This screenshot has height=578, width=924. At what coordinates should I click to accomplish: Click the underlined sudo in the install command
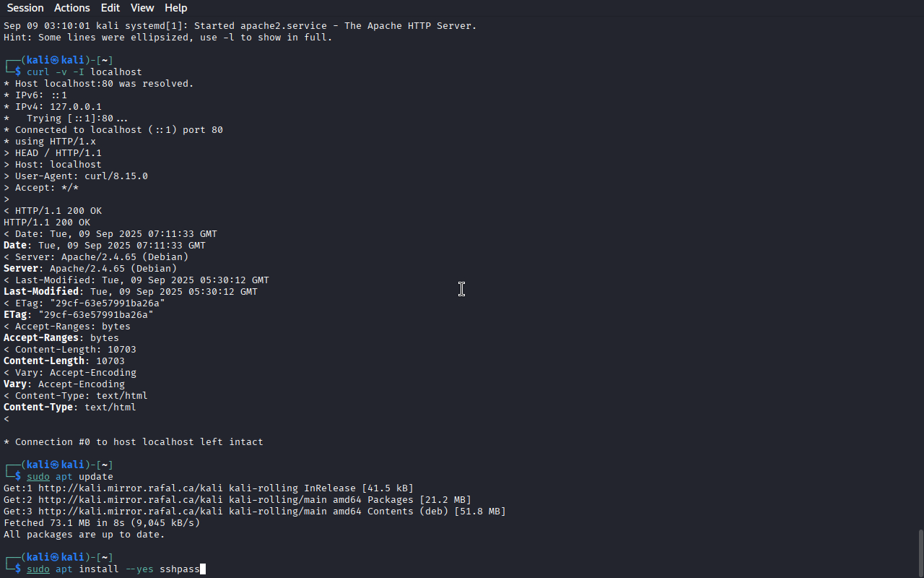click(38, 569)
